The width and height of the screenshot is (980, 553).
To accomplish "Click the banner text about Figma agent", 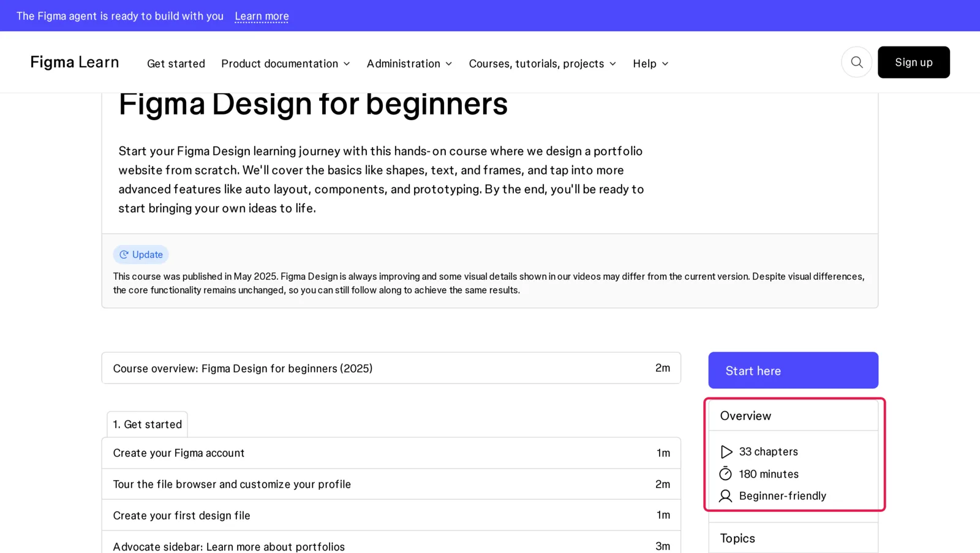I will pos(120,16).
